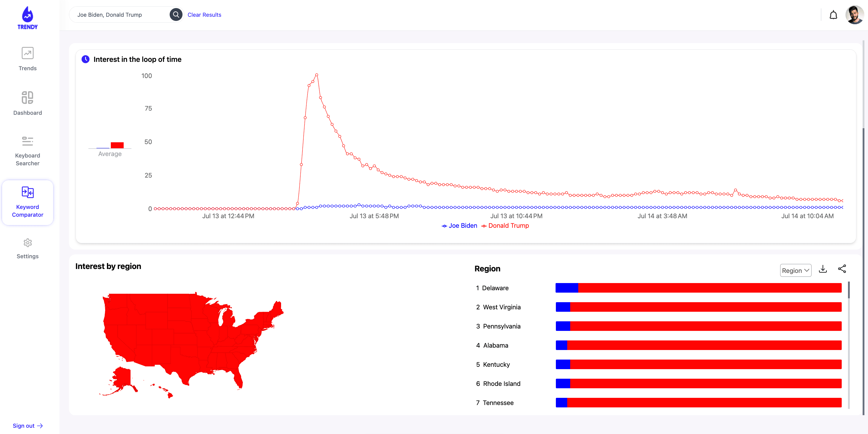This screenshot has width=868, height=434.
Task: Share the region chart
Action: coord(842,269)
